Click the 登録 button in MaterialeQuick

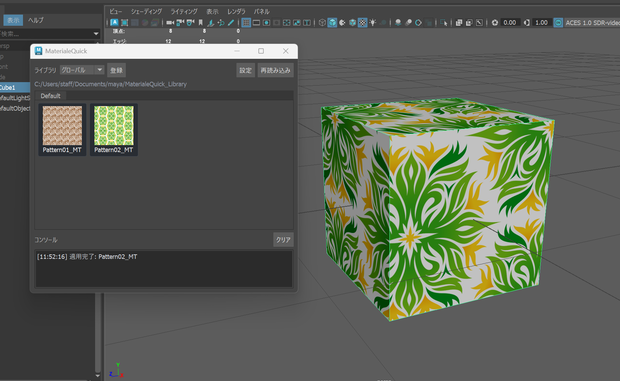[x=116, y=70]
